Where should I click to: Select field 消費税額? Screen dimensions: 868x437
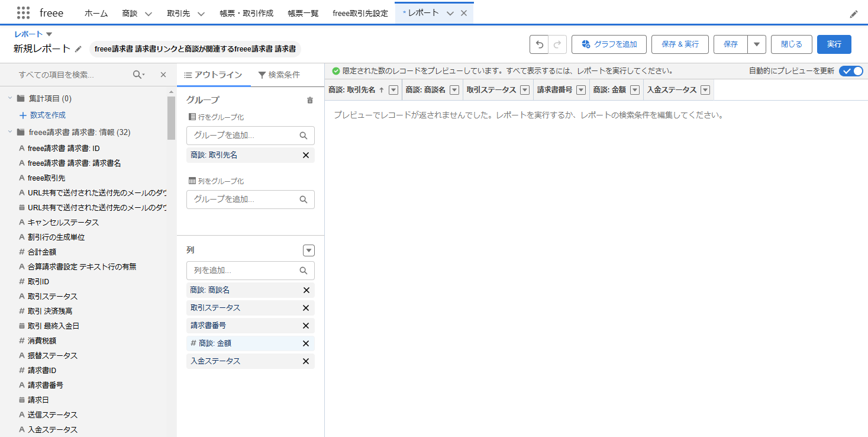click(41, 340)
